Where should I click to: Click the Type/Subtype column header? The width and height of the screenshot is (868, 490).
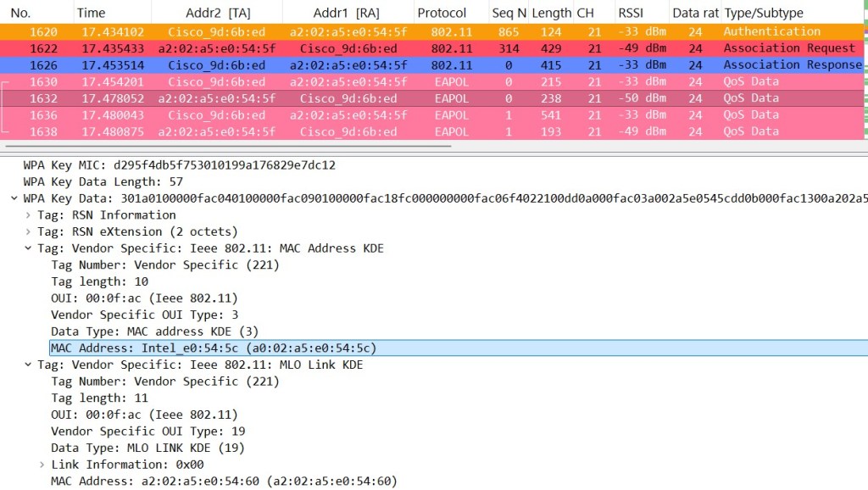point(763,13)
